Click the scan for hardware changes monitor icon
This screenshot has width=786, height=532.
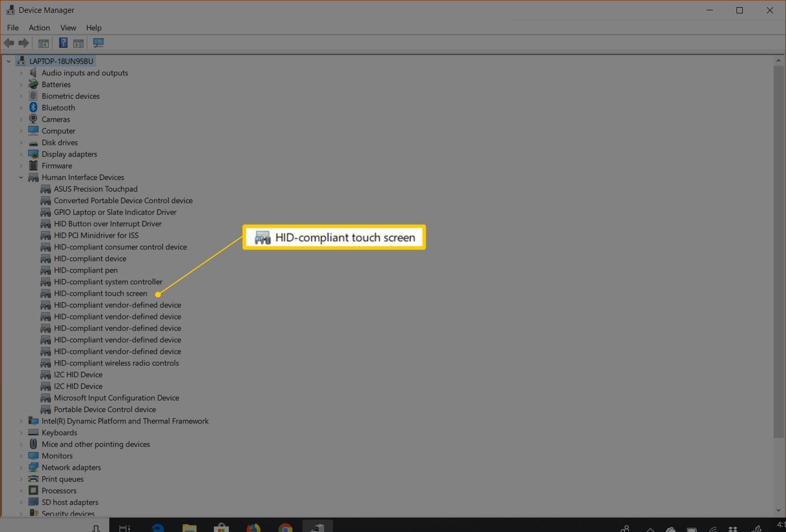pyautogui.click(x=98, y=43)
